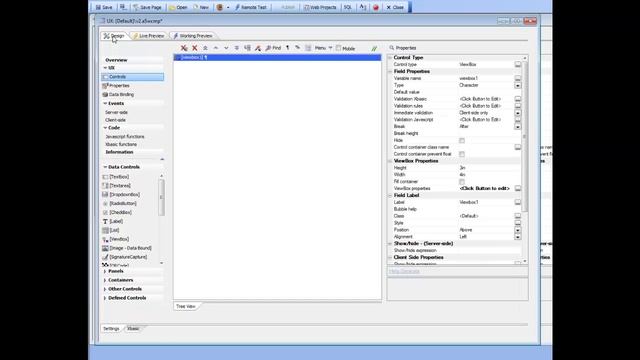This screenshot has height=360, width=640.
Task: Open Client-side events
Action: (115, 120)
